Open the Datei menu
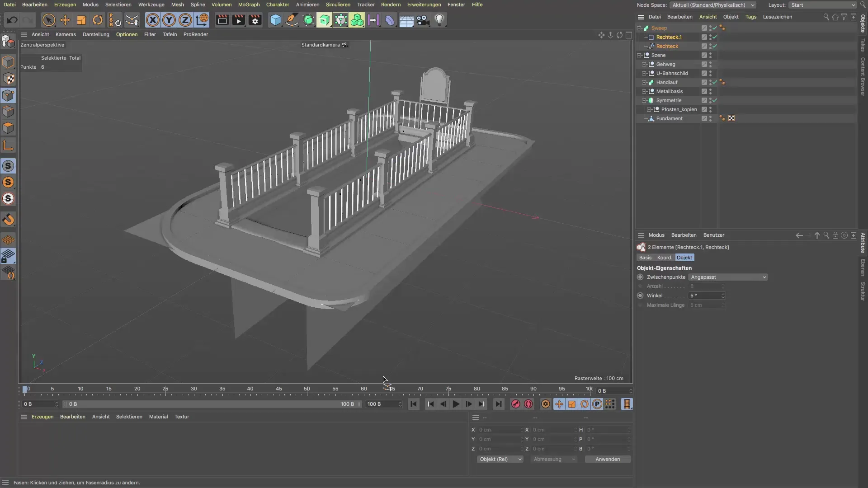 9,5
